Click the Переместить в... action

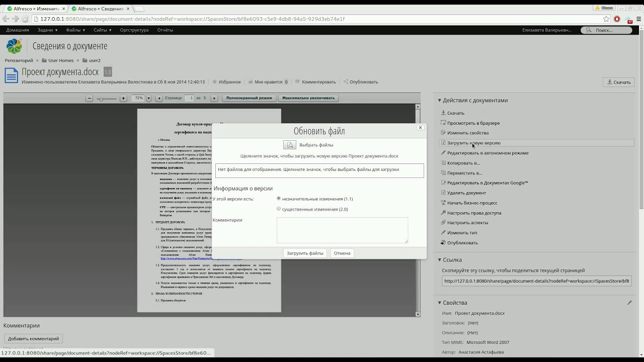coord(464,173)
